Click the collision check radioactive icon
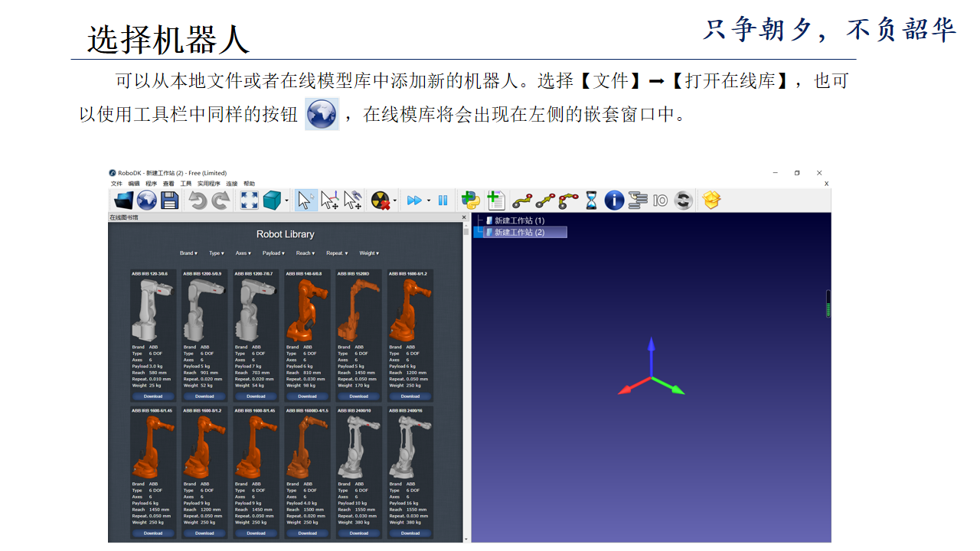The width and height of the screenshot is (980, 551). pos(380,200)
